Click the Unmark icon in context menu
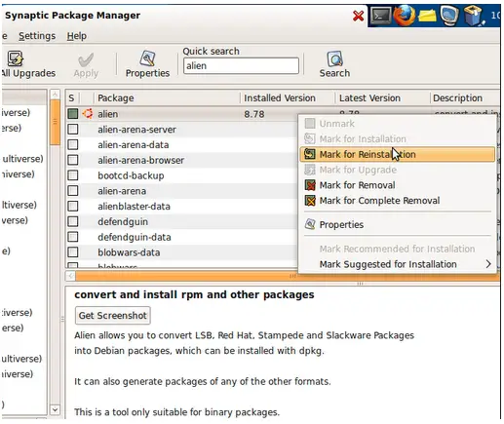 pyautogui.click(x=310, y=124)
